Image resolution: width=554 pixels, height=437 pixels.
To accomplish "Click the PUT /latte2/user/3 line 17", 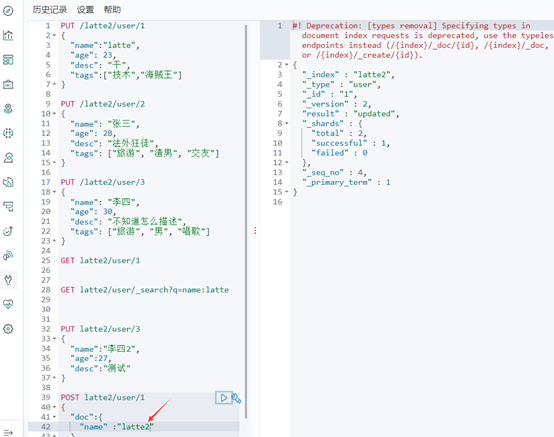I will (102, 182).
